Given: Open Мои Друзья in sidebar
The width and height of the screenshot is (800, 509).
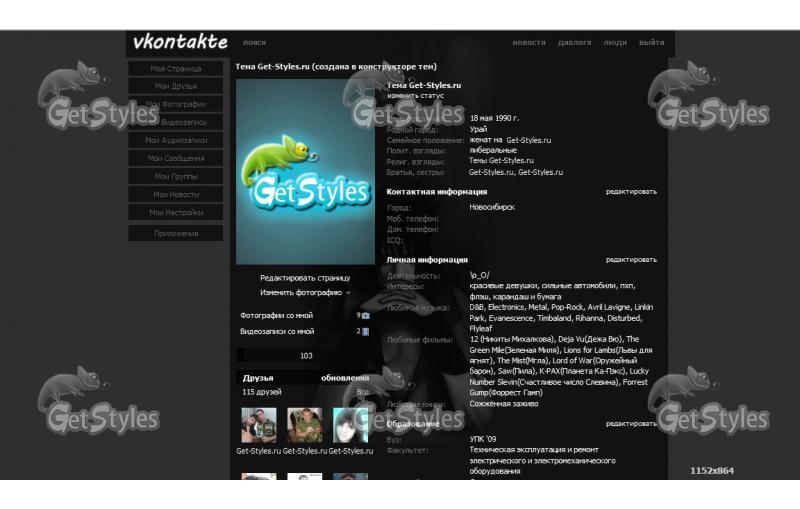Looking at the screenshot, I should tap(176, 87).
